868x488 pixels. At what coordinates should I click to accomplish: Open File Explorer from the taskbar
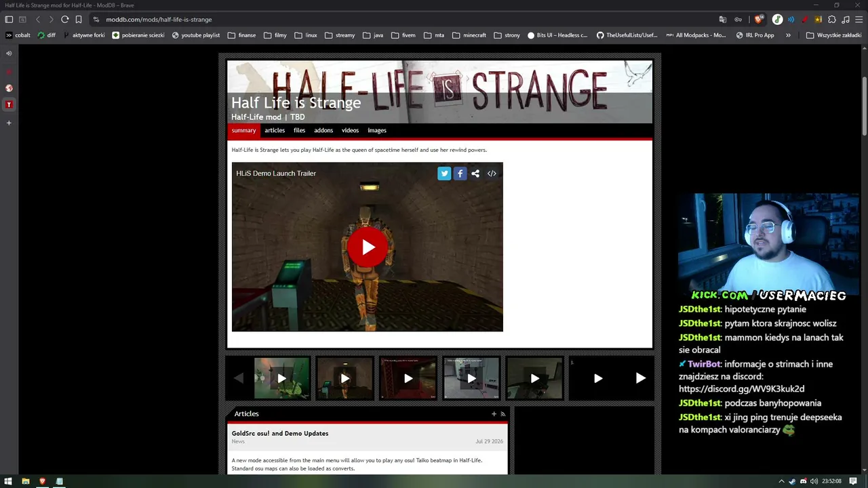tap(25, 481)
